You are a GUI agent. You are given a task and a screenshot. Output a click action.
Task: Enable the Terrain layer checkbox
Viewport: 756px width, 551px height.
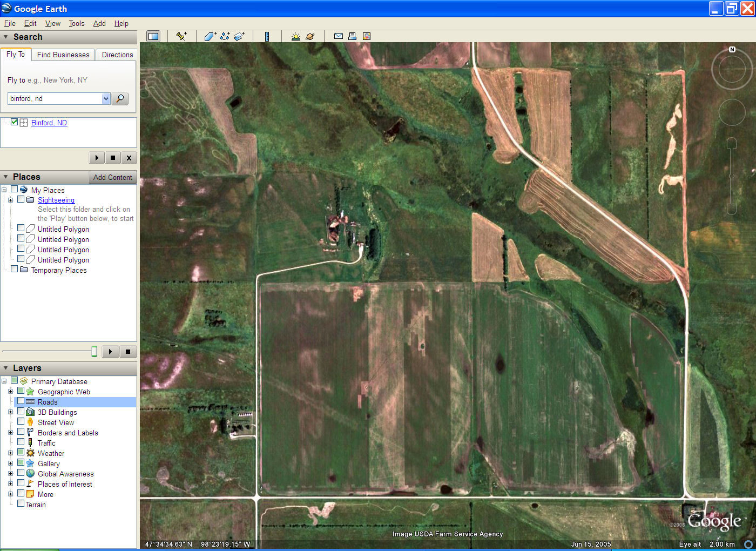pos(21,504)
